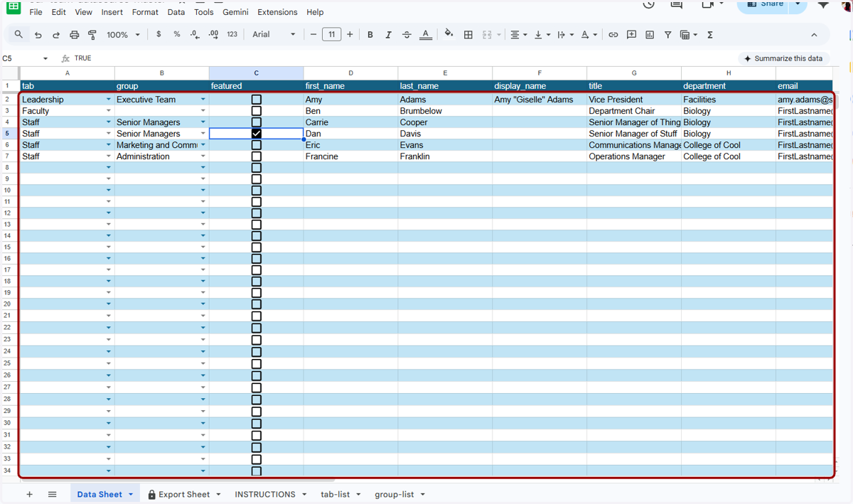Open the Data Sheet tab options arrow
Viewport: 853px width, 504px height.
point(131,494)
